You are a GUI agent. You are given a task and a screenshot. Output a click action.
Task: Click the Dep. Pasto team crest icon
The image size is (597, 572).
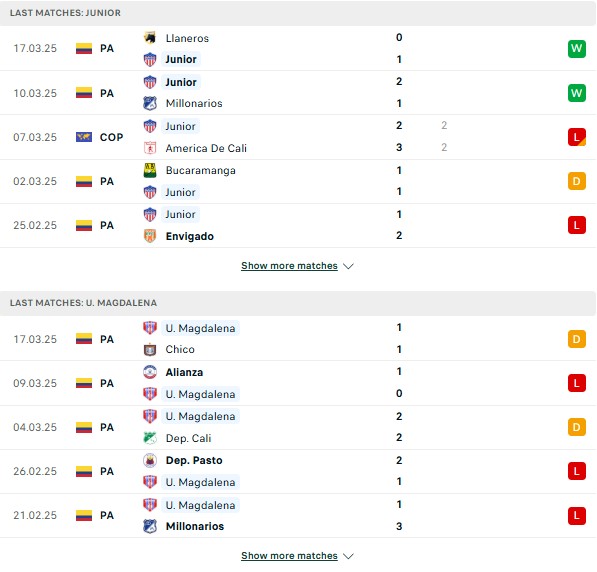[150, 460]
